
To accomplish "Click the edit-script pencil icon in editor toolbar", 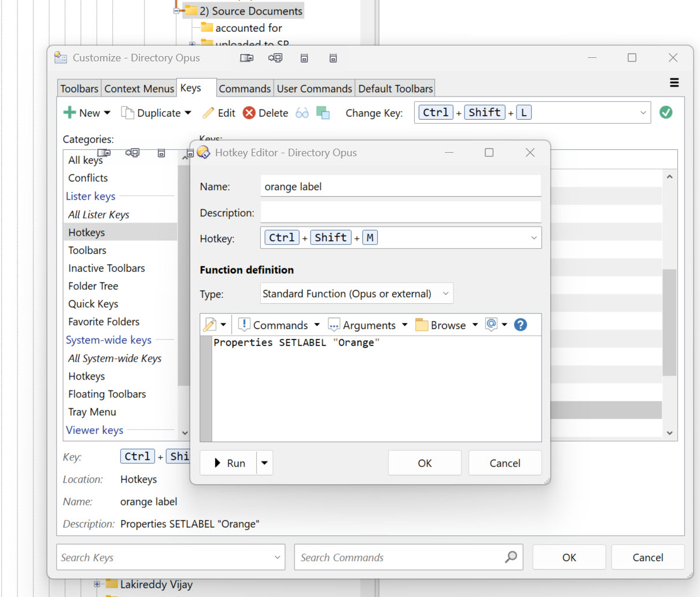I will pyautogui.click(x=210, y=325).
